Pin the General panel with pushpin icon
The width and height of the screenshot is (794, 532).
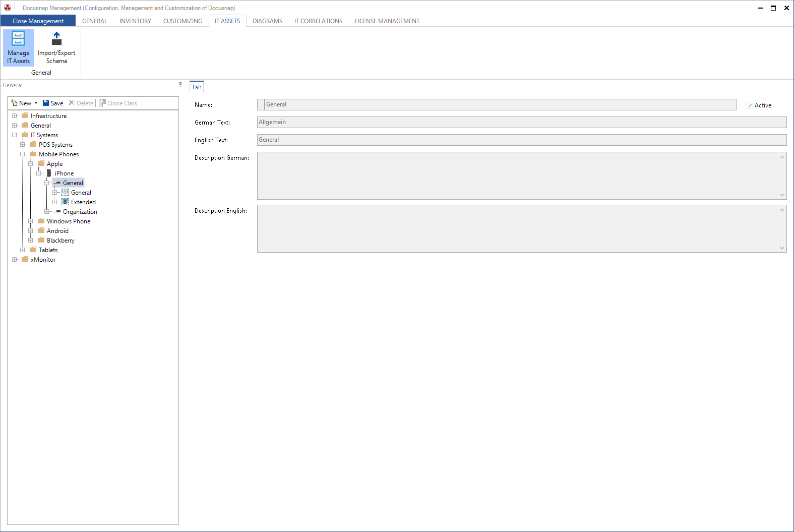point(180,85)
